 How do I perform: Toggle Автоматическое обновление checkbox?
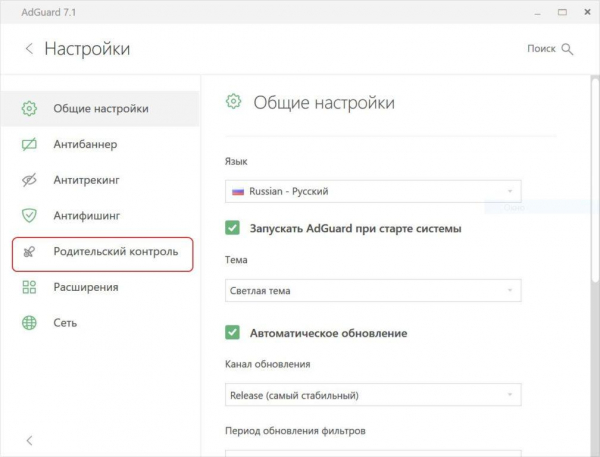tap(232, 333)
